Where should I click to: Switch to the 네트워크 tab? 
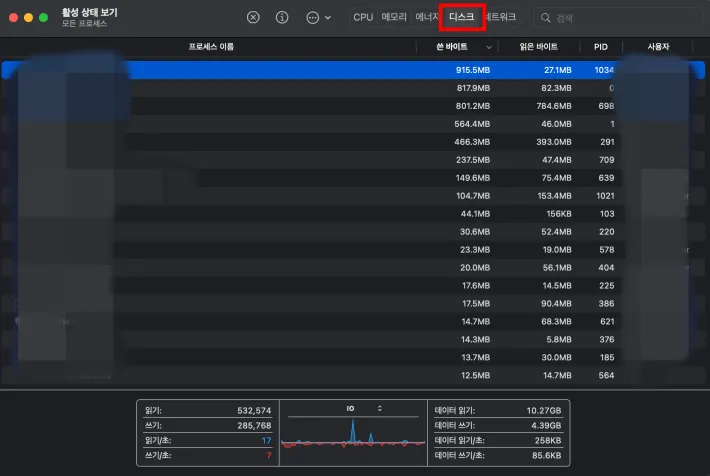(501, 17)
